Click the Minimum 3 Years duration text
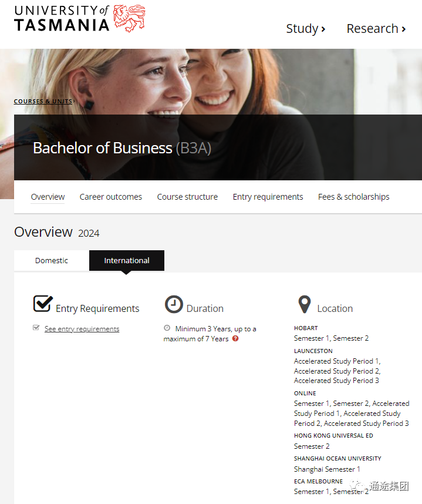Screen dimensions: 422x504 point(210,334)
